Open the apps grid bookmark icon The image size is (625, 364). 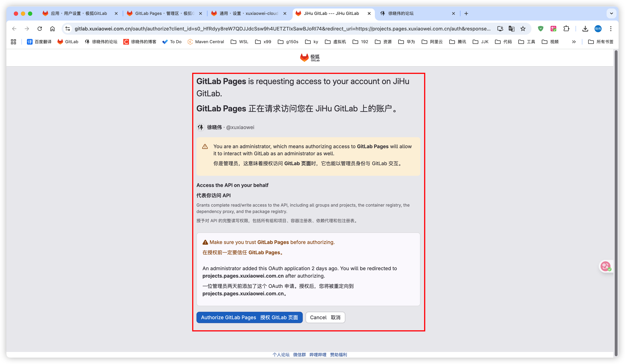pos(13,42)
